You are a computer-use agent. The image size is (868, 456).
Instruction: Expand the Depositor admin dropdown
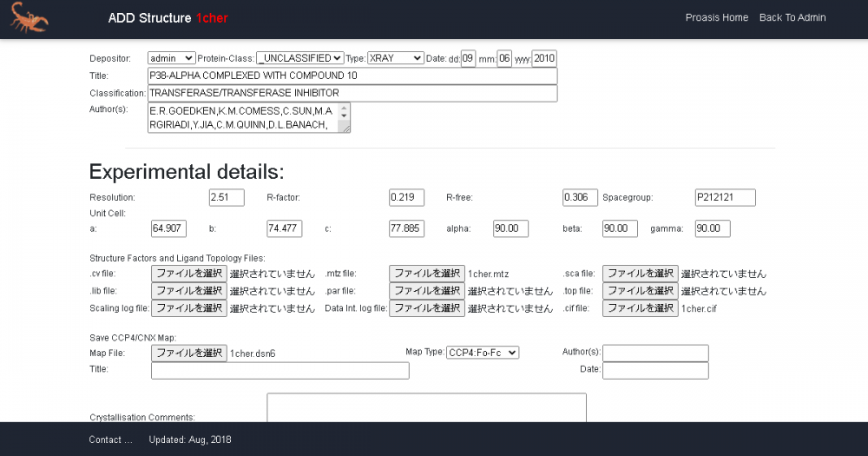[x=171, y=58]
